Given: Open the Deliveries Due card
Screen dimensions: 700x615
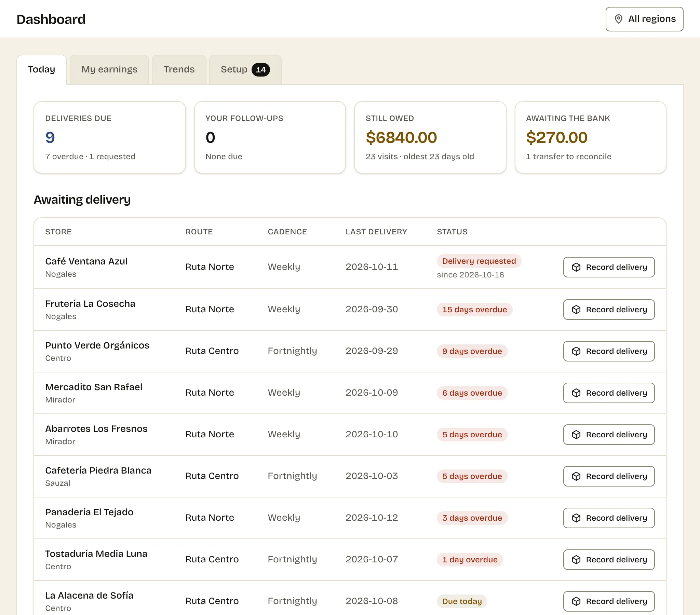Looking at the screenshot, I should tap(110, 137).
